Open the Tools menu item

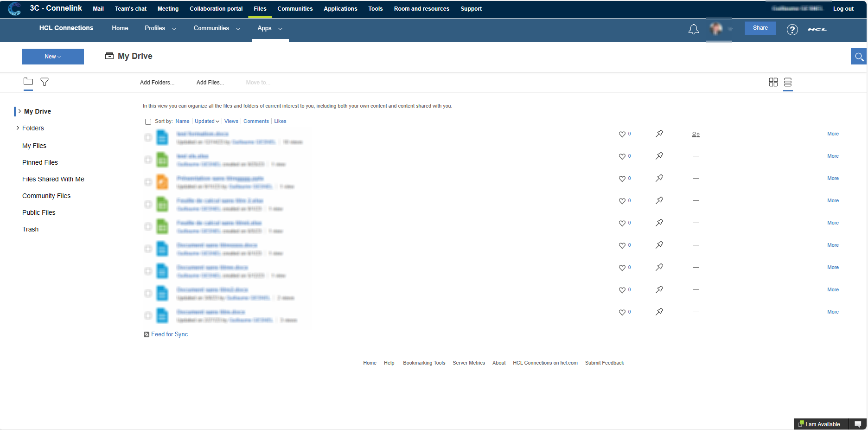[x=376, y=9]
